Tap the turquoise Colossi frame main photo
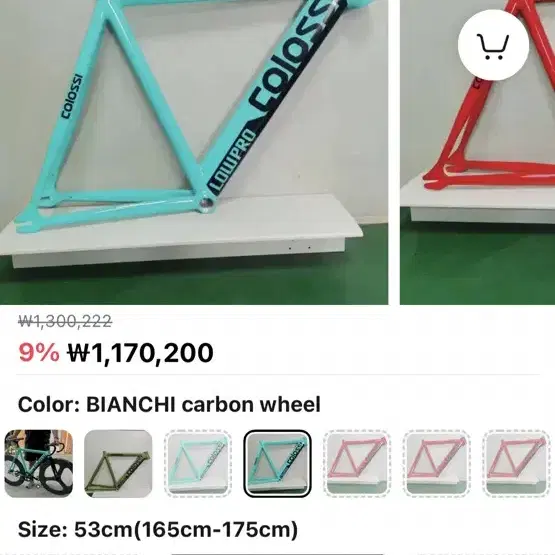 194,152
